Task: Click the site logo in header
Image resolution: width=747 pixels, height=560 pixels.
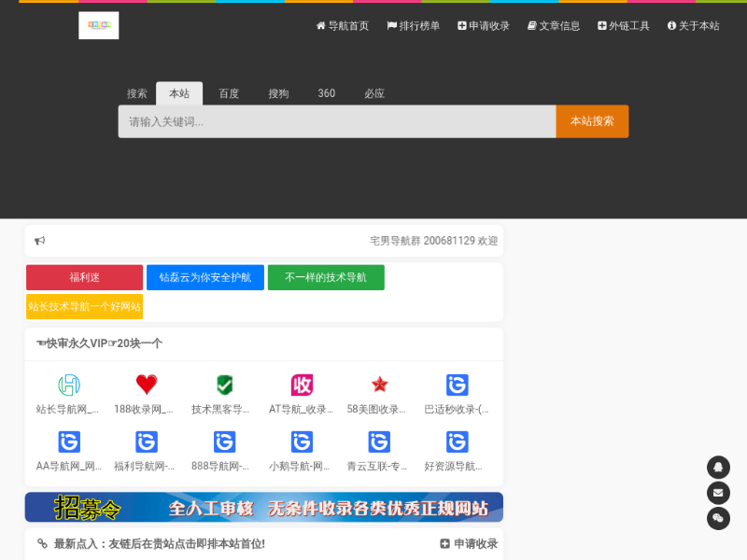Action: coord(98,25)
